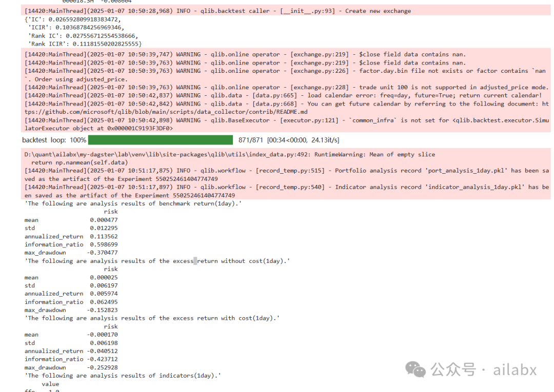Click the 'Create new exchange' log message

pyautogui.click(x=378, y=11)
